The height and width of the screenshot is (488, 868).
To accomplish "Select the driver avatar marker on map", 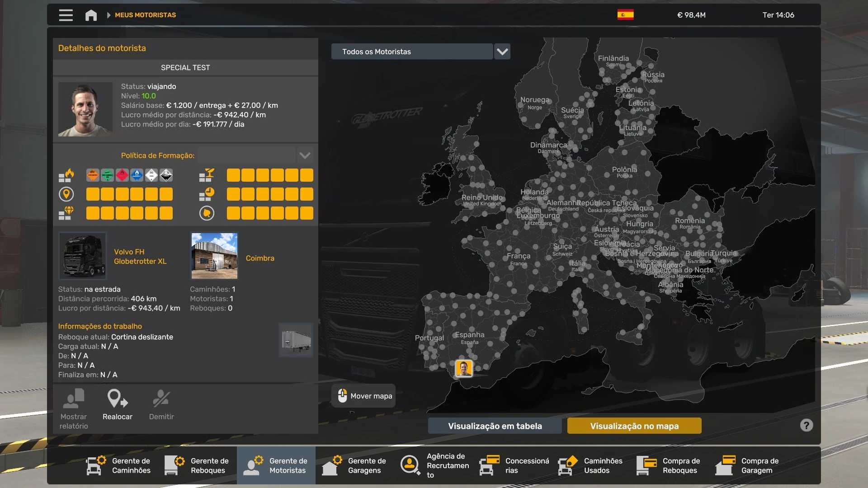I will click(x=464, y=368).
